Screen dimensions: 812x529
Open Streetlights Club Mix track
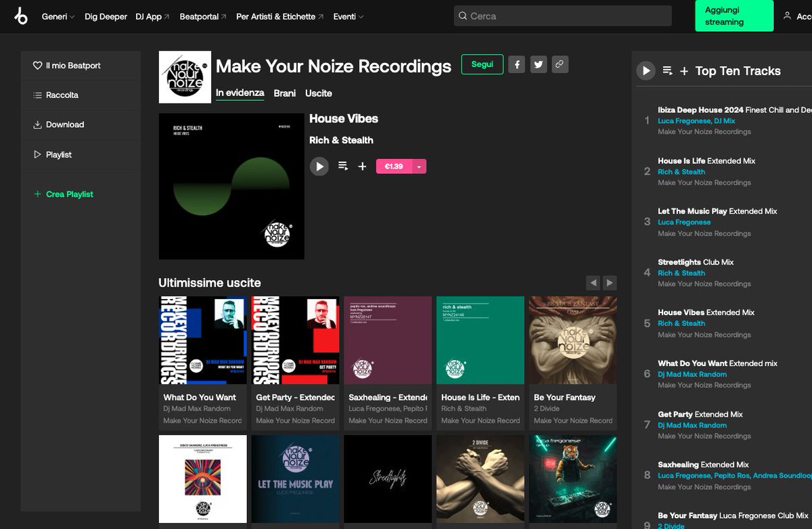pyautogui.click(x=696, y=262)
